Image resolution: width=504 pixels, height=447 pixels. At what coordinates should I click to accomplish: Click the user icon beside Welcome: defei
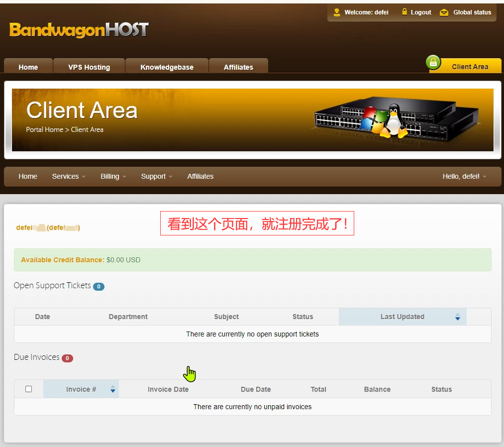(x=336, y=12)
